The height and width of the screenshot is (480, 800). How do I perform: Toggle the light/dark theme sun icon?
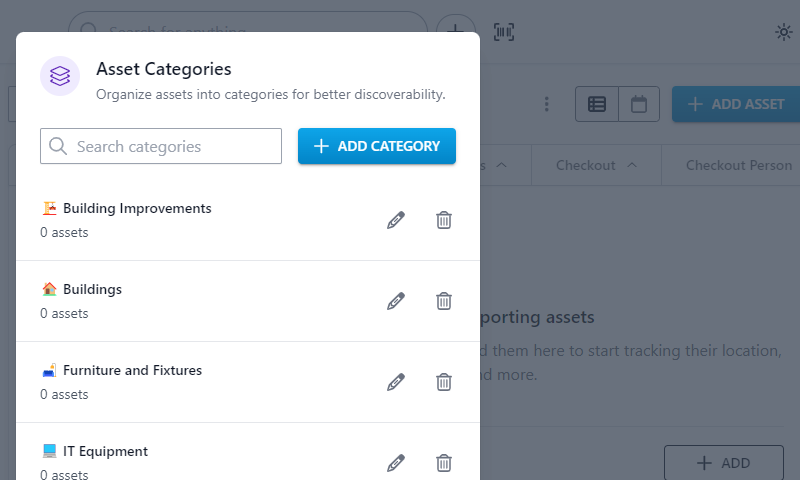tap(784, 32)
